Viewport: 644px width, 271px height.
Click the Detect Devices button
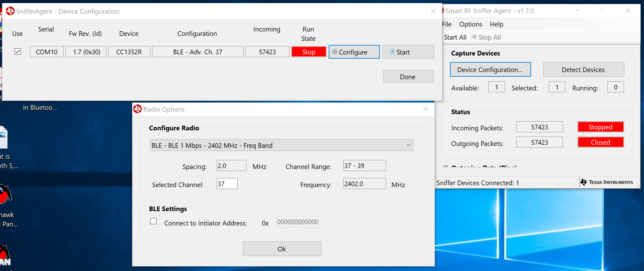[x=583, y=70]
